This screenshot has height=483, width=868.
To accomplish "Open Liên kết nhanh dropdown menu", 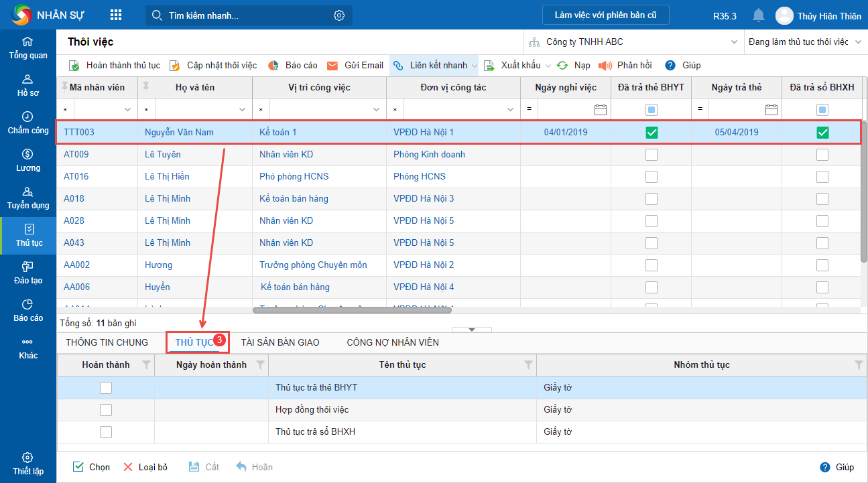I will pyautogui.click(x=474, y=66).
